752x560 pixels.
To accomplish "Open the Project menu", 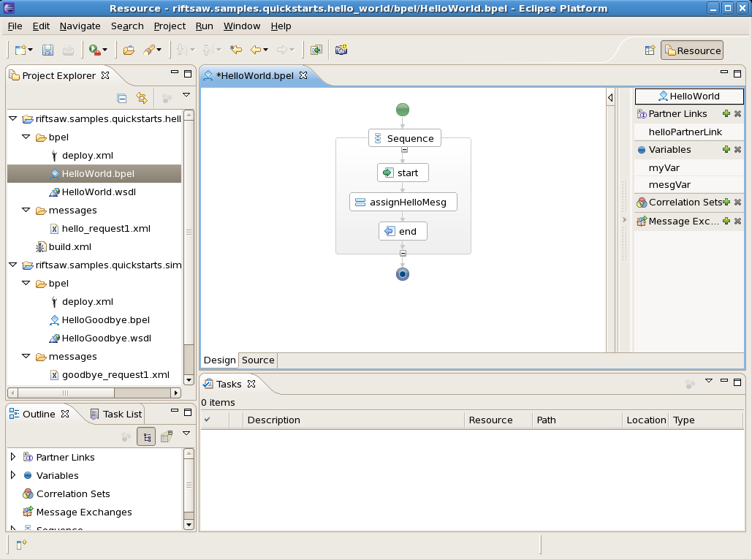I will click(x=170, y=26).
